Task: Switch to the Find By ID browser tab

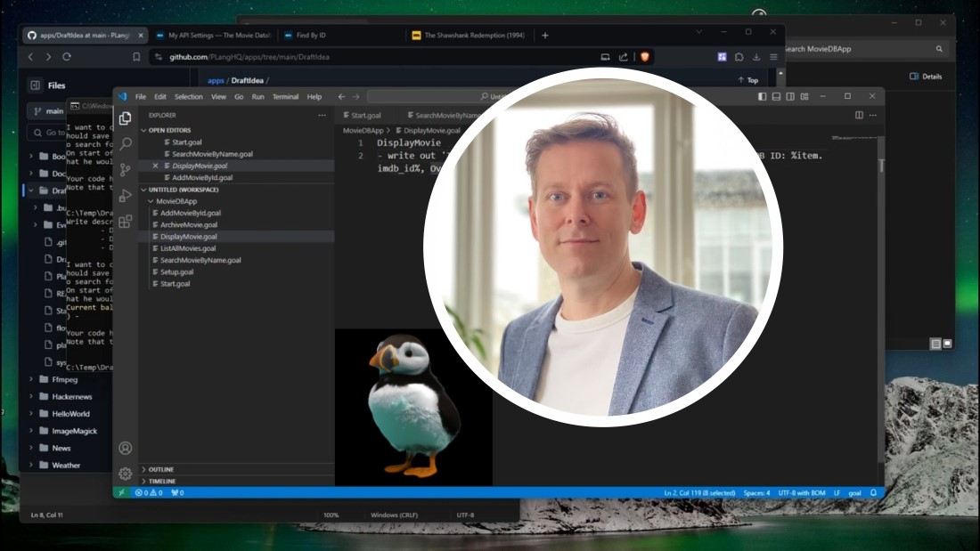Action: click(x=340, y=36)
